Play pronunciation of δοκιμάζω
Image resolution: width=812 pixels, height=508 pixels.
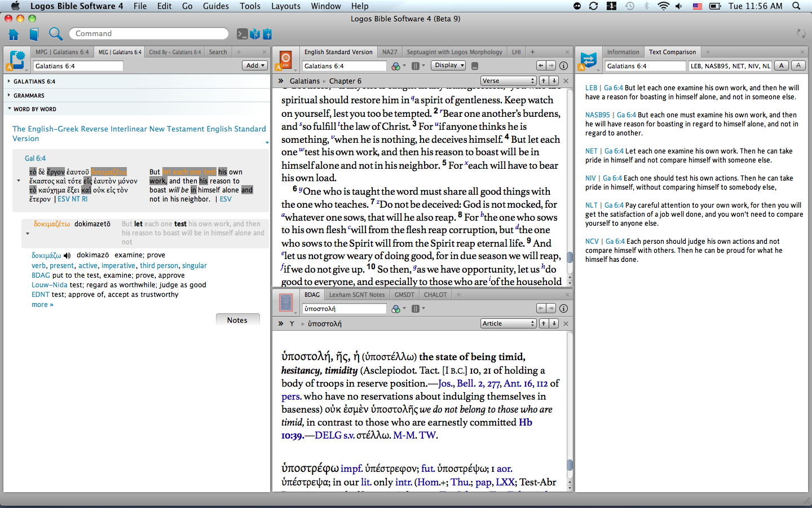tap(67, 256)
